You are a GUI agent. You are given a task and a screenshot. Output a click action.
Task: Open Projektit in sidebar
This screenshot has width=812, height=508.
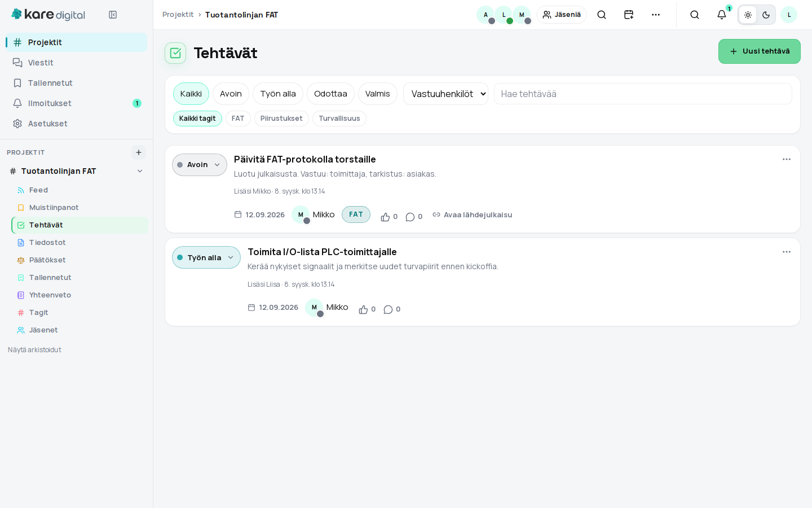(76, 42)
